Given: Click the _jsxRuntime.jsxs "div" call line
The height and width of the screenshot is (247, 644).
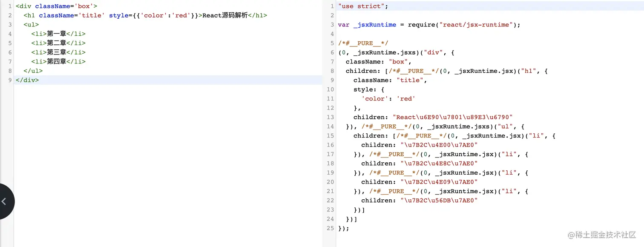Looking at the screenshot, I should [x=396, y=52].
